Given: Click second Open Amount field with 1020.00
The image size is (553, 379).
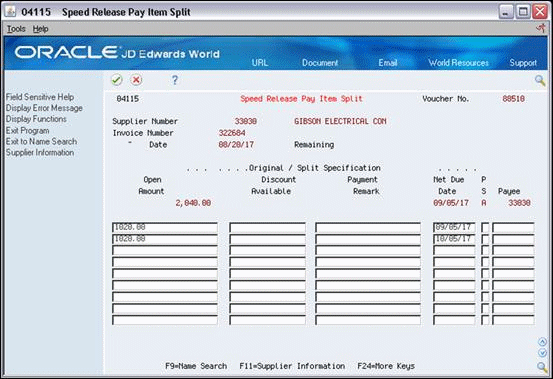Looking at the screenshot, I should pyautogui.click(x=165, y=239).
